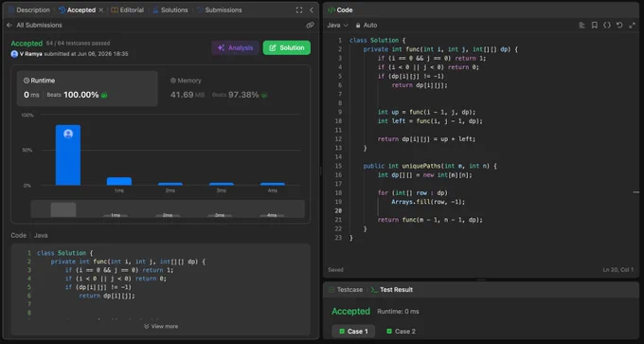Click the 'uniquePaths' method name in editor

pos(421,166)
